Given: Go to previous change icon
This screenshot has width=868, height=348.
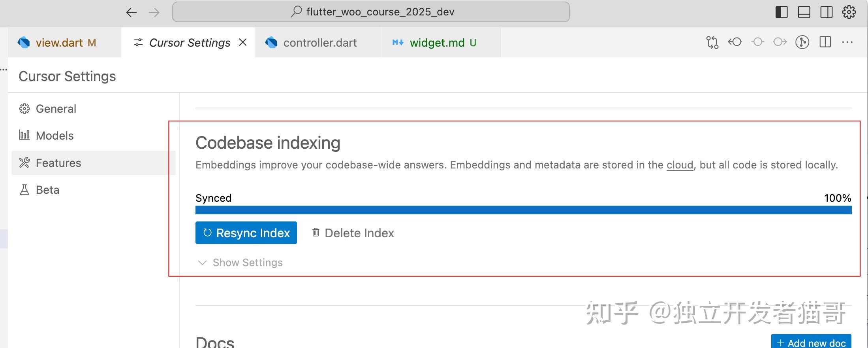Looking at the screenshot, I should [x=735, y=42].
